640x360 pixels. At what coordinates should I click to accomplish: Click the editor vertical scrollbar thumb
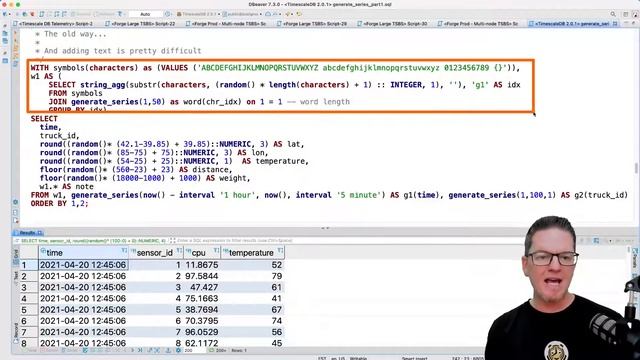tap(636, 168)
